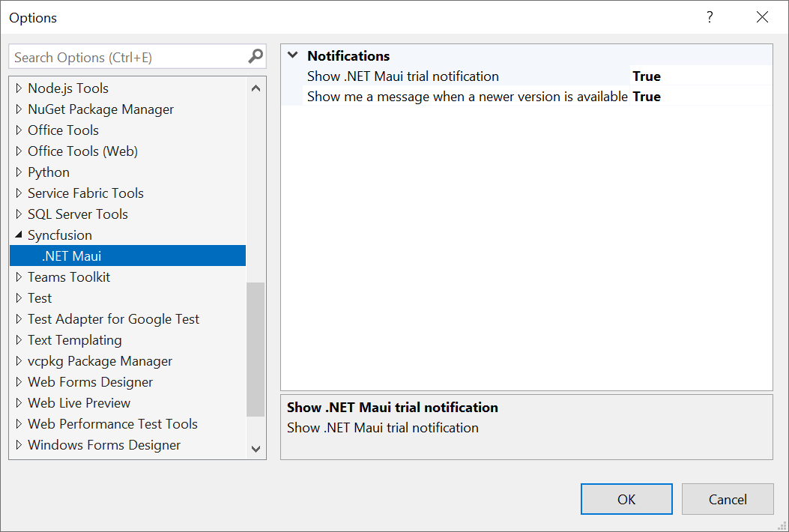Expand the Python options arrow
789x532 pixels.
[x=19, y=172]
